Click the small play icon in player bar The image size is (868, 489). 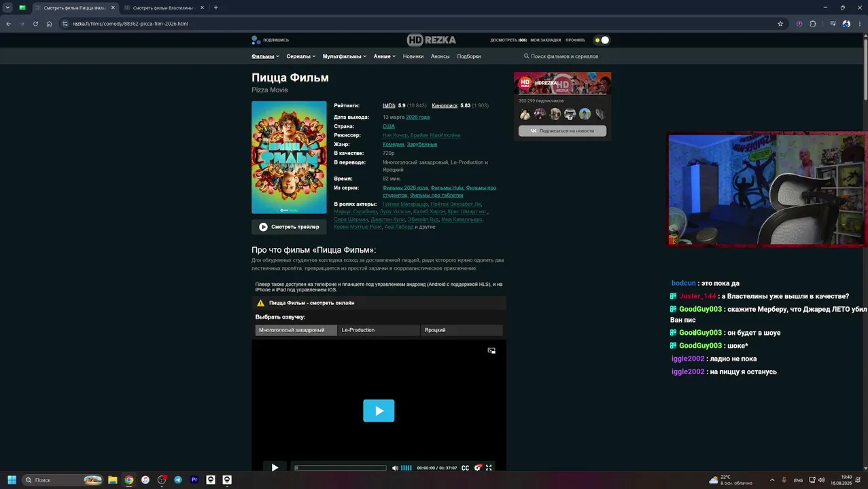[x=275, y=467]
